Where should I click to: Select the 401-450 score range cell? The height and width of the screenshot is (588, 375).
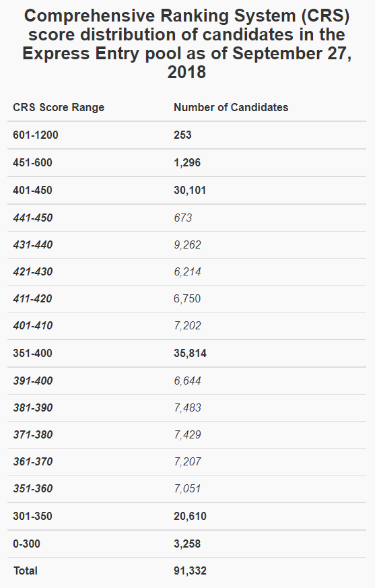[x=32, y=190]
